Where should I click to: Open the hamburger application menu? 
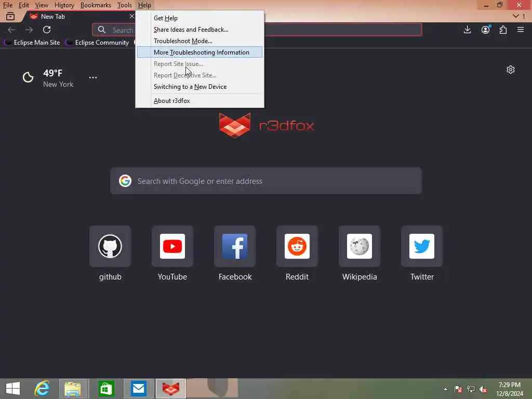coord(521,30)
